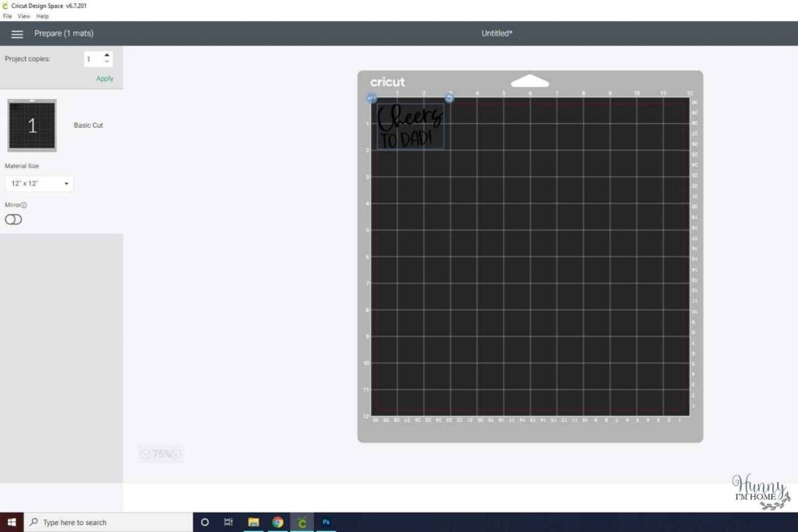Click the zoom out minus icon

(145, 454)
